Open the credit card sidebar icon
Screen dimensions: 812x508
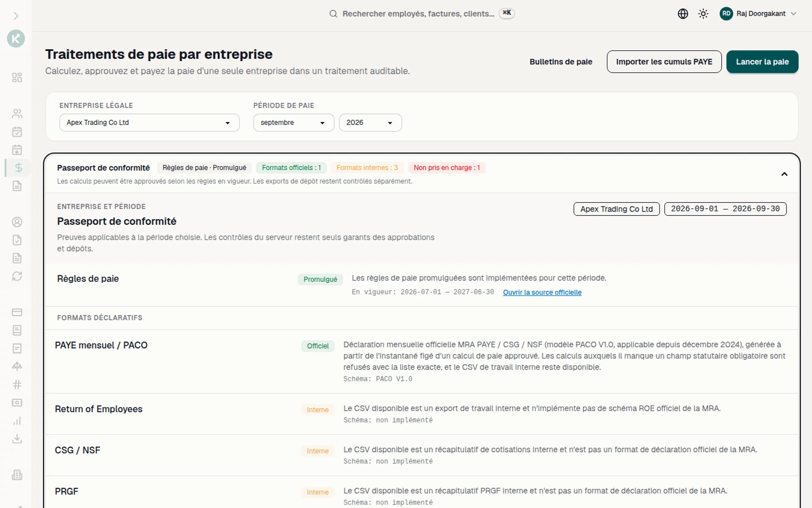[x=17, y=312]
